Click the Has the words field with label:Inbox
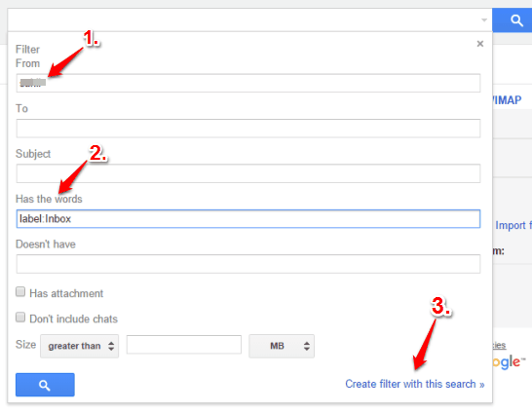This screenshot has height=413, width=532. [248, 219]
